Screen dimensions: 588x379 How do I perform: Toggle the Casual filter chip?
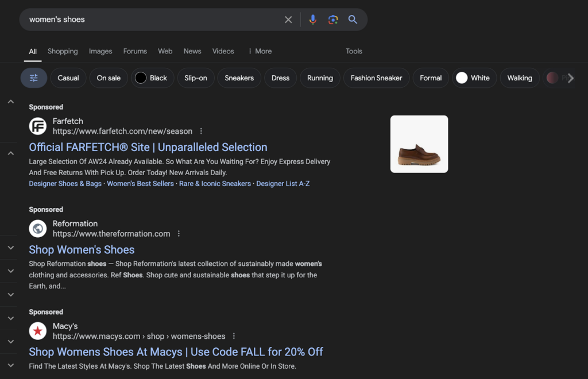(x=68, y=78)
